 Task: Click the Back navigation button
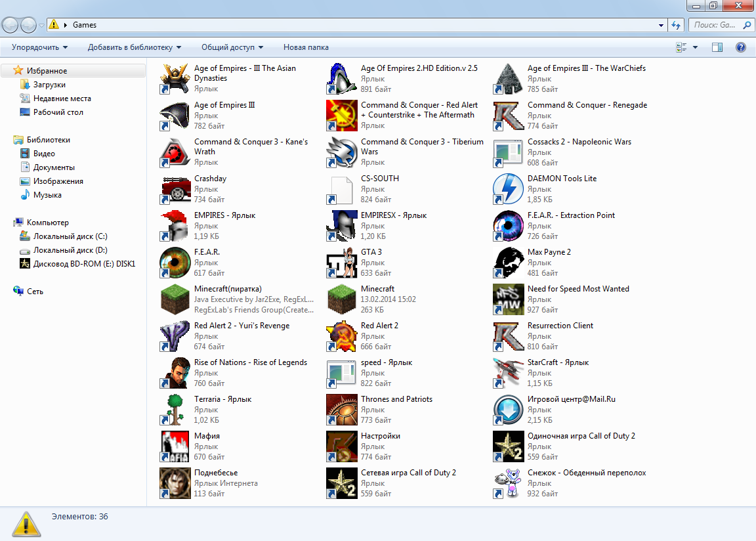coord(10,25)
